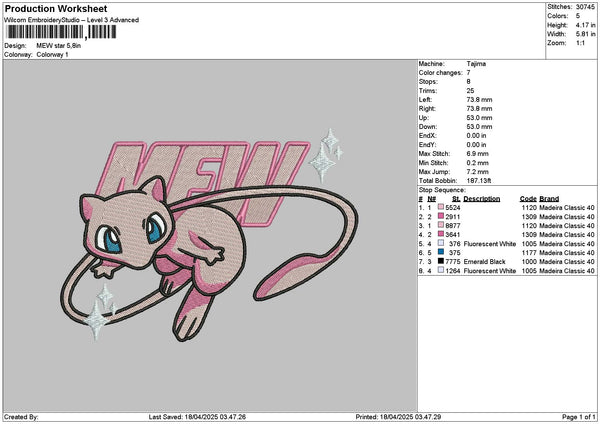Select stitch count 2911 in stop row 2

(453, 217)
